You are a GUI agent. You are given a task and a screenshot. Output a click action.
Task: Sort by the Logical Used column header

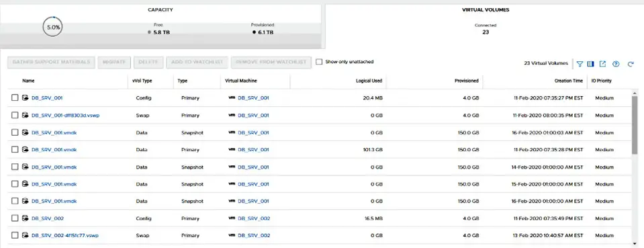[369, 81]
